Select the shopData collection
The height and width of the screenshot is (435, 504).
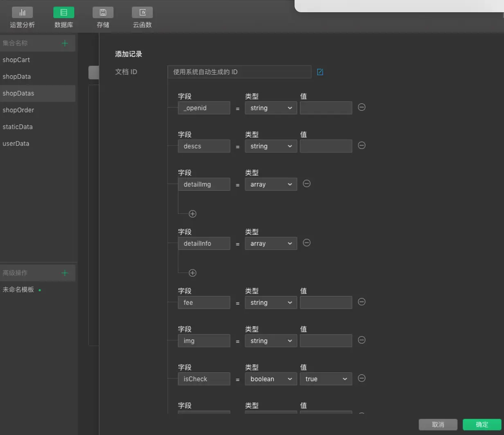point(38,76)
